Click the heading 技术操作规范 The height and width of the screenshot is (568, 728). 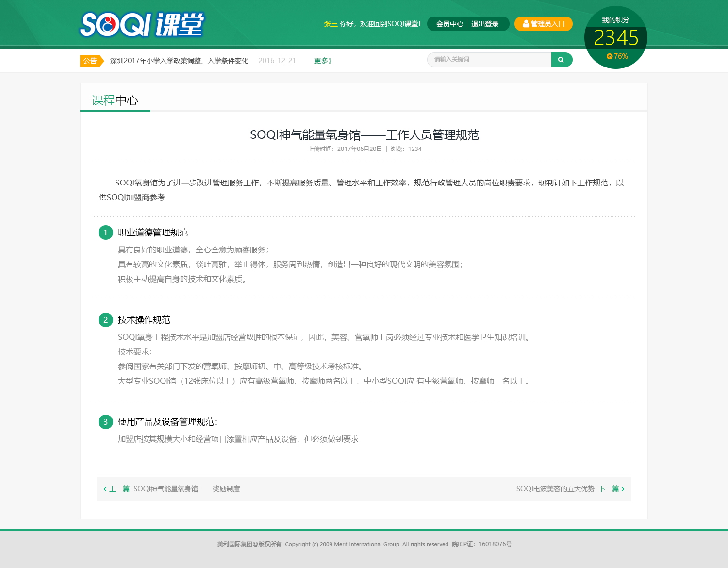(144, 320)
